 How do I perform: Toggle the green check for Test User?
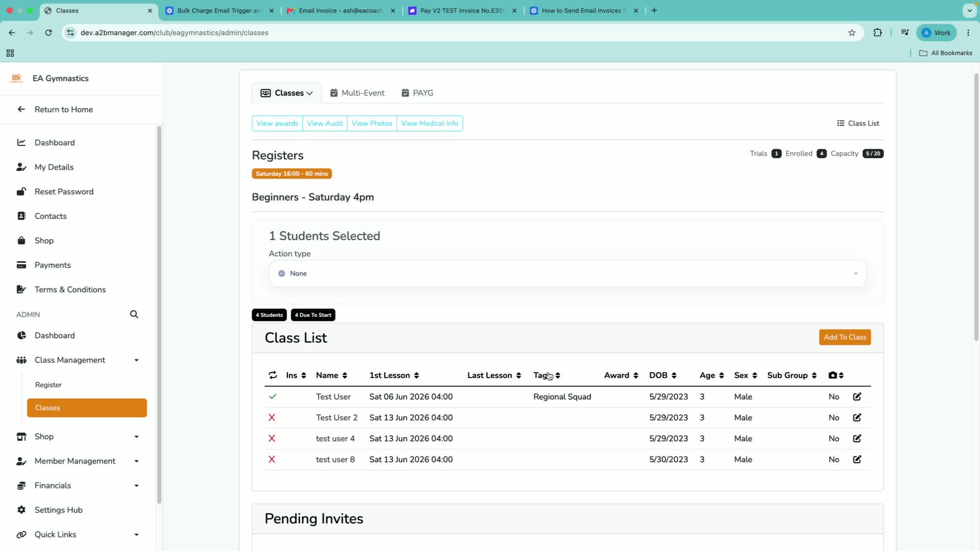[273, 396]
